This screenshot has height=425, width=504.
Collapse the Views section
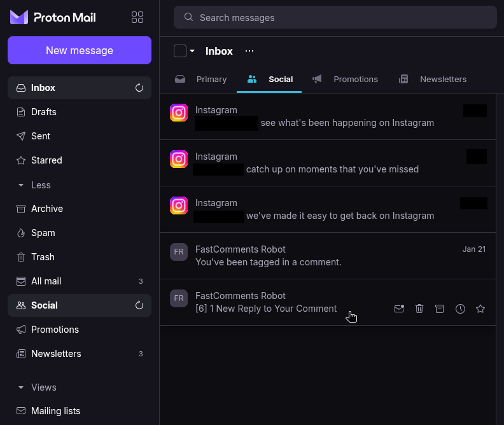coord(38,387)
